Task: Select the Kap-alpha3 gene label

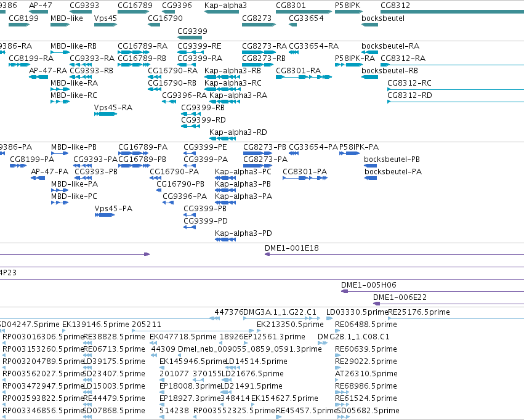Action: click(x=225, y=6)
